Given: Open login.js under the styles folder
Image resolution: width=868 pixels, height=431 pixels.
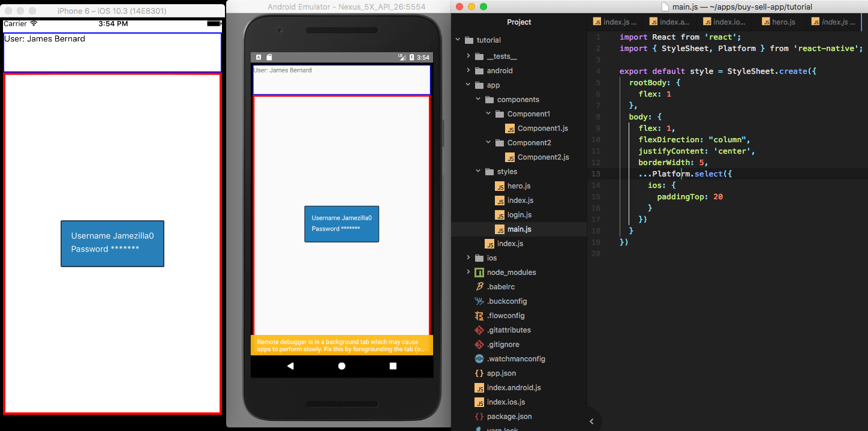Looking at the screenshot, I should [519, 215].
